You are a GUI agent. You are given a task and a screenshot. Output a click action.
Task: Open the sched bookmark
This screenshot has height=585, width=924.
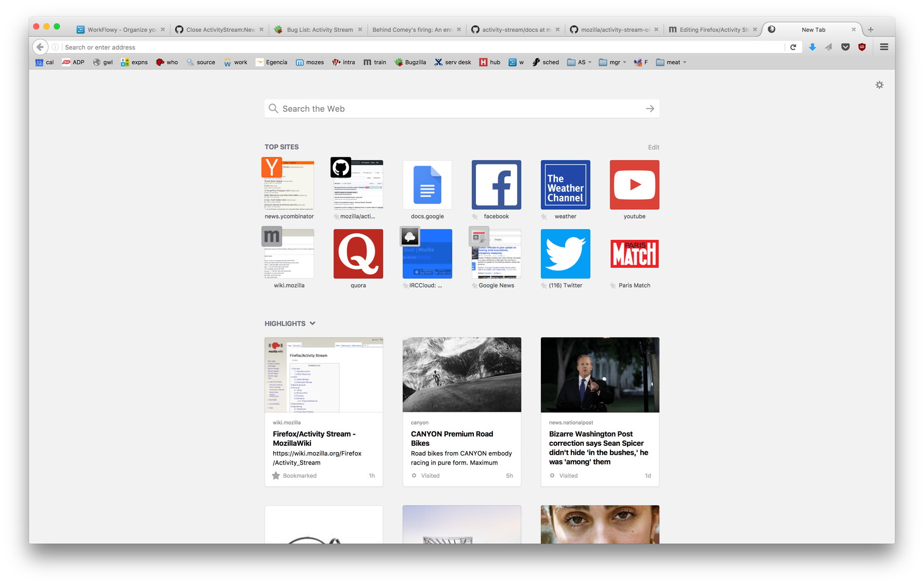[x=546, y=62]
